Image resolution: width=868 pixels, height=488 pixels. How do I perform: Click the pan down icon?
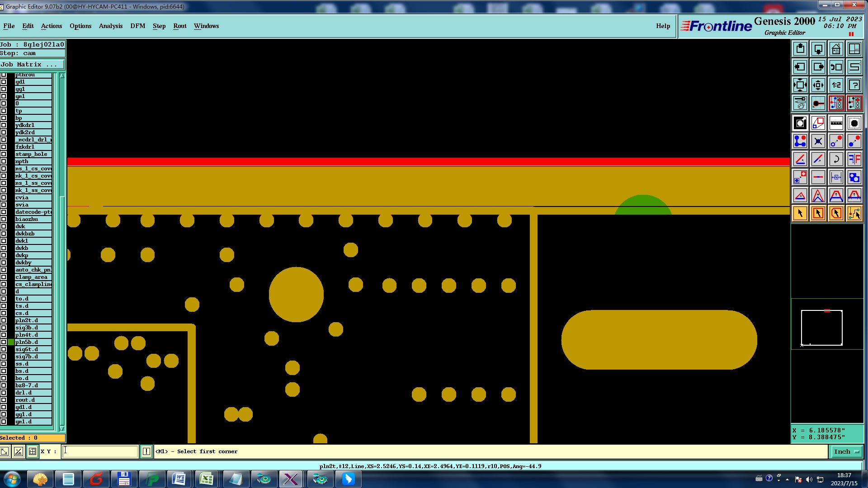point(818,49)
